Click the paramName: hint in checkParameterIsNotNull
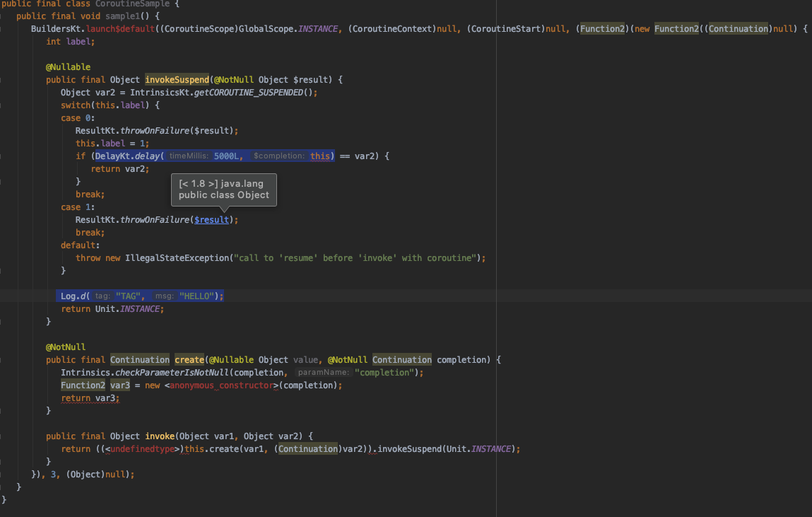Image resolution: width=812 pixels, height=517 pixels. pos(323,373)
